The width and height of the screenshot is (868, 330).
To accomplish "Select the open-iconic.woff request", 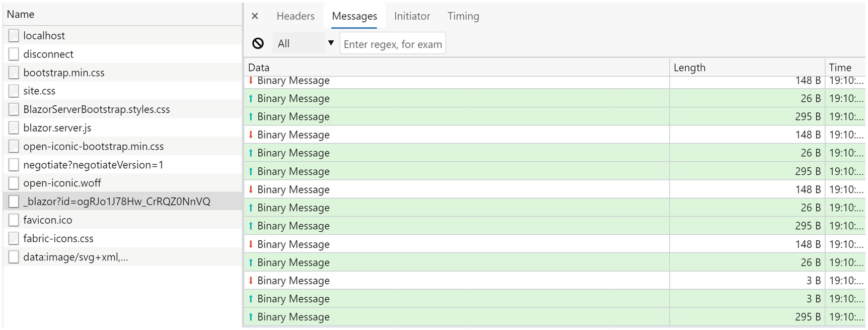I will 62,183.
